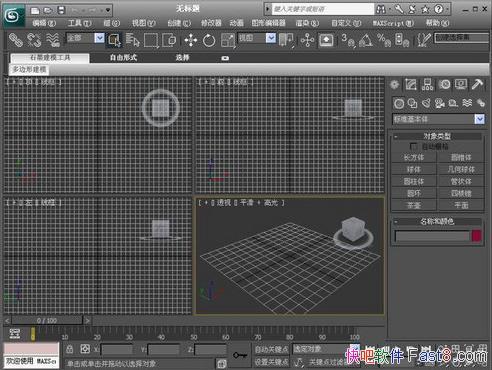Select the Lights category icon
Viewport: 492px width, 370px height.
click(426, 103)
